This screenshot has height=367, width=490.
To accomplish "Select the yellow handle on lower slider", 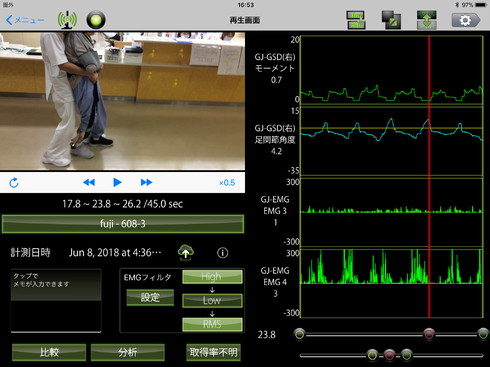I will click(x=372, y=355).
